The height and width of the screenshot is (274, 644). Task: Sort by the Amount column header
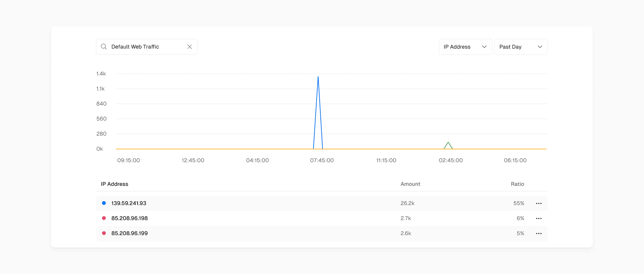410,184
